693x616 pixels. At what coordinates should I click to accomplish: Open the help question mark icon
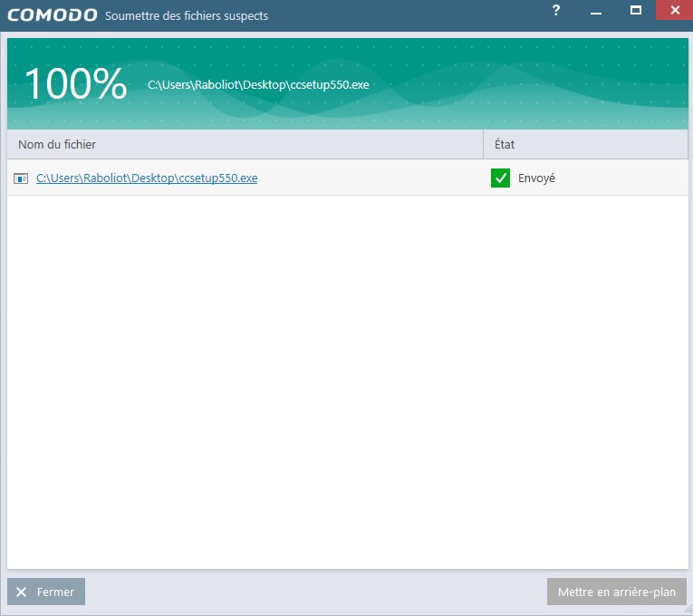click(x=556, y=10)
